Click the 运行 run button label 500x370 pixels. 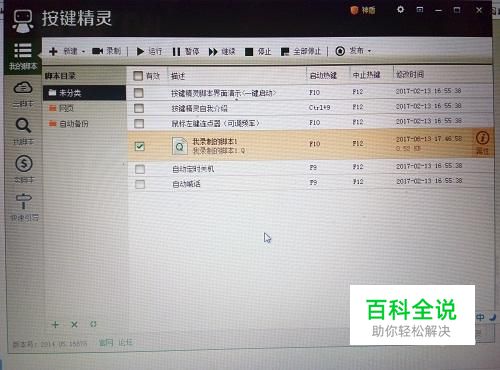coord(155,51)
